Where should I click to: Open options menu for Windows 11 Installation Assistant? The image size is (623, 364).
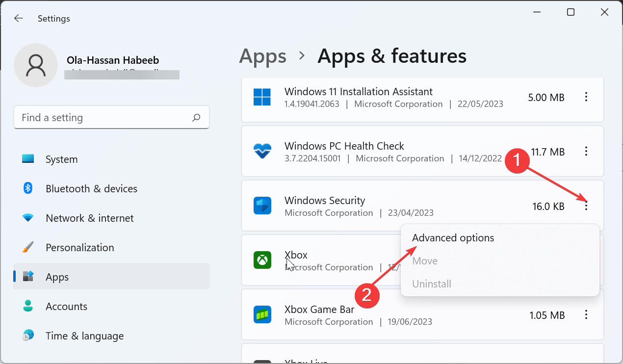[586, 97]
